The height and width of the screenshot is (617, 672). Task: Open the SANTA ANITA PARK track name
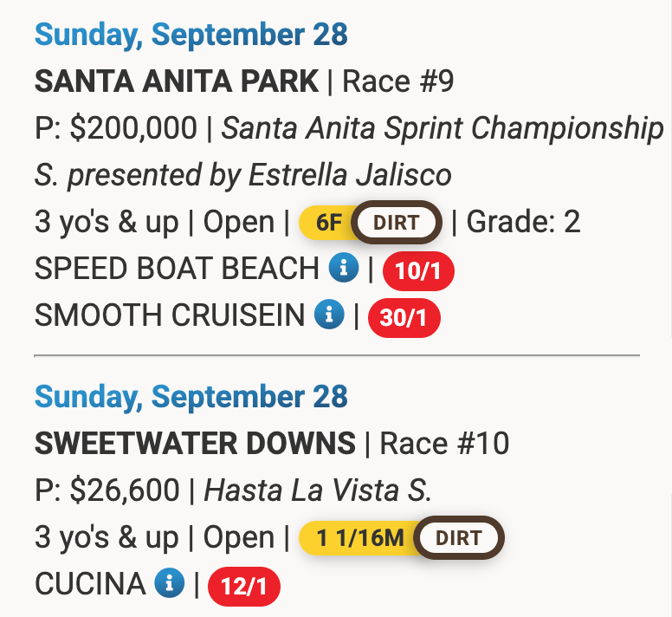[177, 82]
